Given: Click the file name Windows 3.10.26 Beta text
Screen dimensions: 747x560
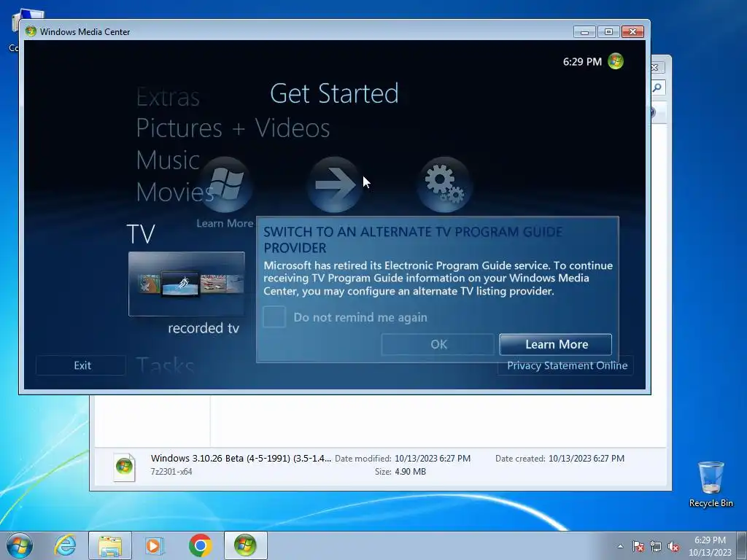Looking at the screenshot, I should pyautogui.click(x=241, y=458).
